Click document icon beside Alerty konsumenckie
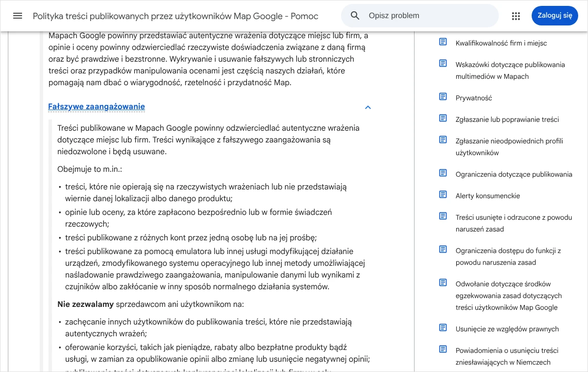Image resolution: width=588 pixels, height=372 pixels. (x=443, y=195)
